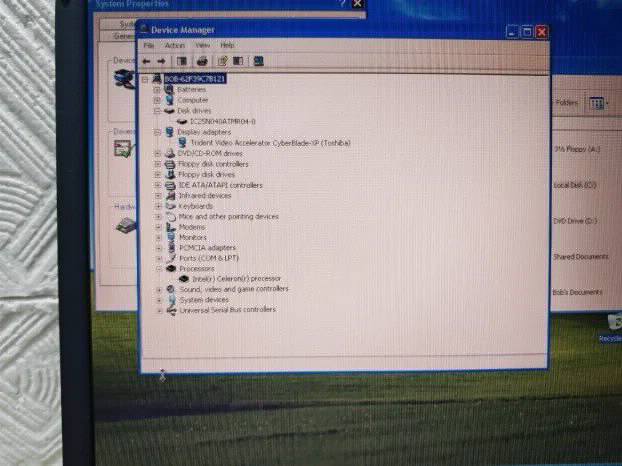
Task: Click the Mice and pointing devices icon
Action: tap(171, 217)
